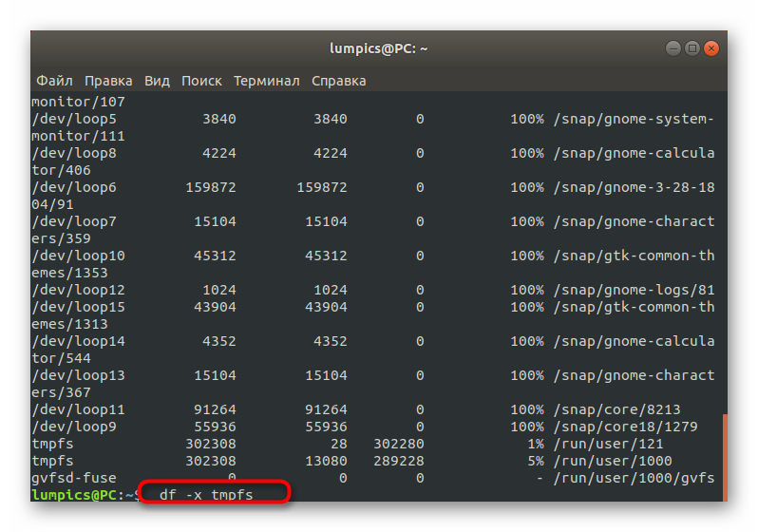
Task: Click the 13080 used value
Action: [x=327, y=462]
